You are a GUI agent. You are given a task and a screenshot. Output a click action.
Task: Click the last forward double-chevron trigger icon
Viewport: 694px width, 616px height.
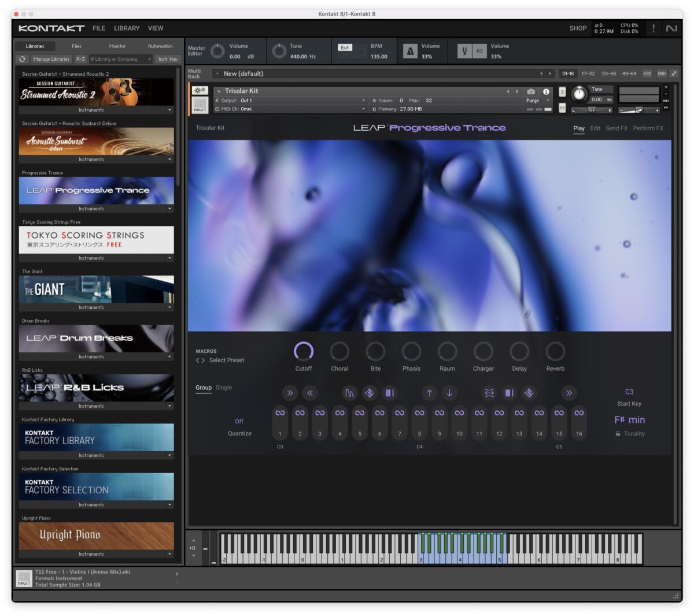coord(569,393)
